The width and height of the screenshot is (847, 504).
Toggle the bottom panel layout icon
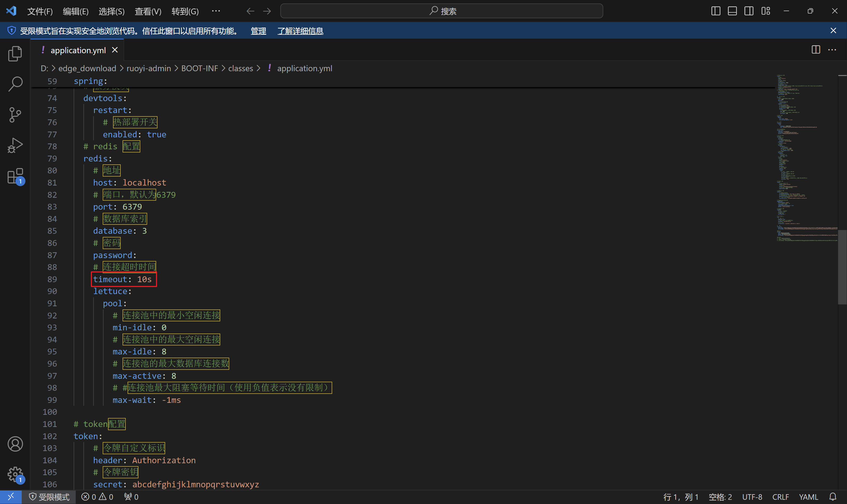(x=732, y=11)
